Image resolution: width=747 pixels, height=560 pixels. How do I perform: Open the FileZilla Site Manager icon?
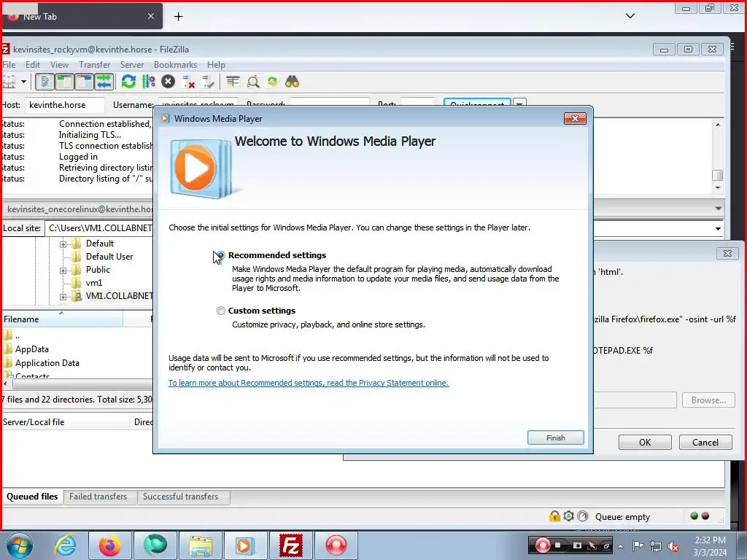[x=9, y=82]
